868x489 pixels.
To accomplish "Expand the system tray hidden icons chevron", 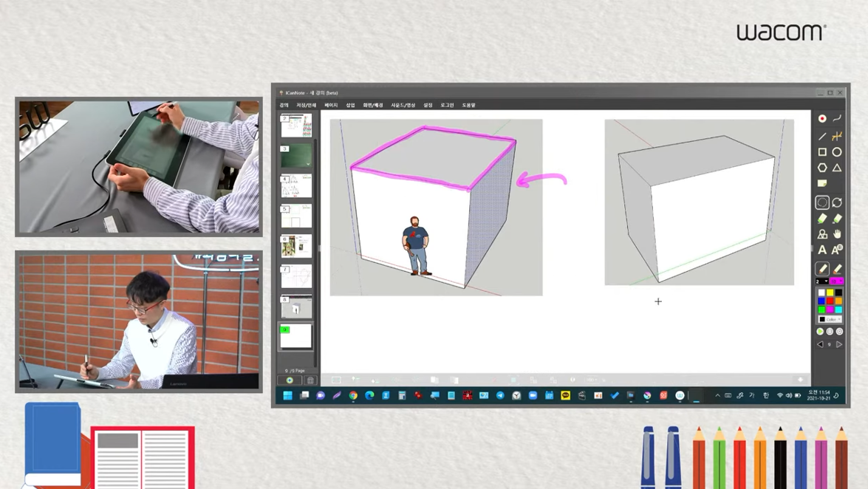I will click(717, 395).
